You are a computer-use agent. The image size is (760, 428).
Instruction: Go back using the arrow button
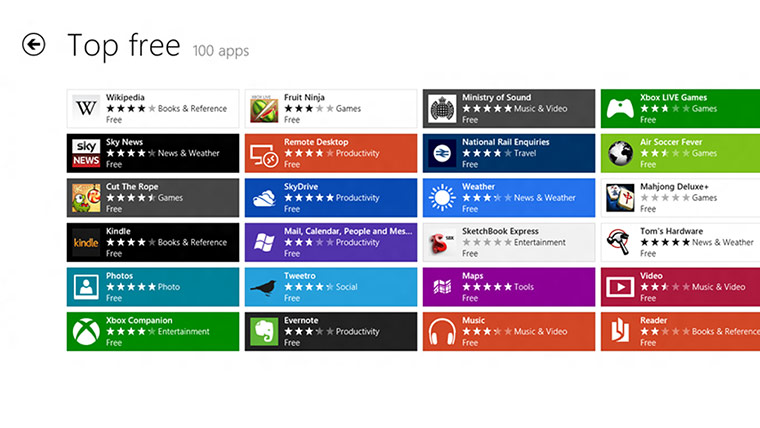tap(34, 45)
